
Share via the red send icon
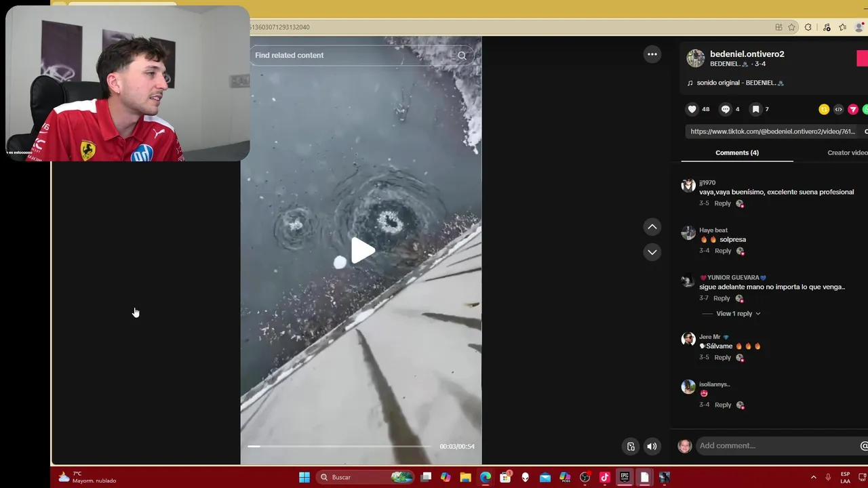pos(853,109)
